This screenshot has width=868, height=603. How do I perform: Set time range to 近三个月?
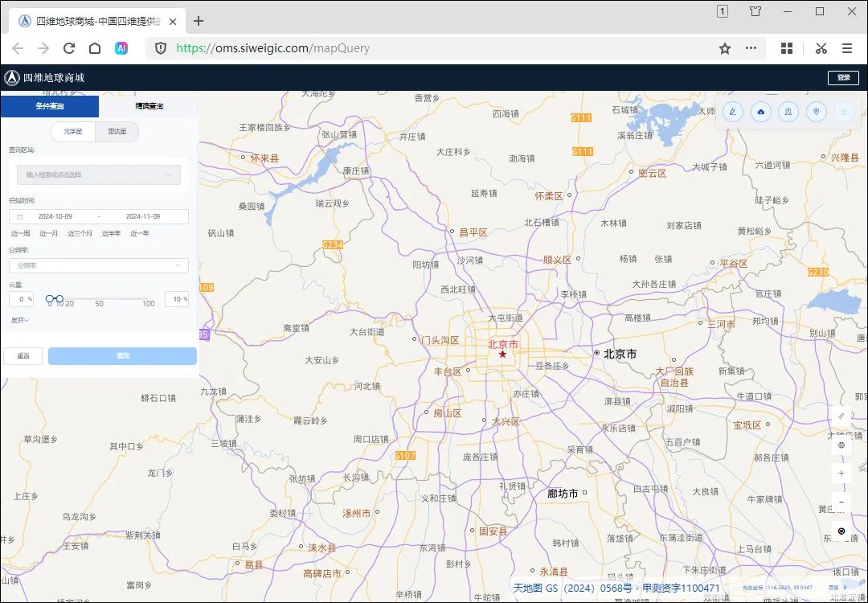(80, 233)
